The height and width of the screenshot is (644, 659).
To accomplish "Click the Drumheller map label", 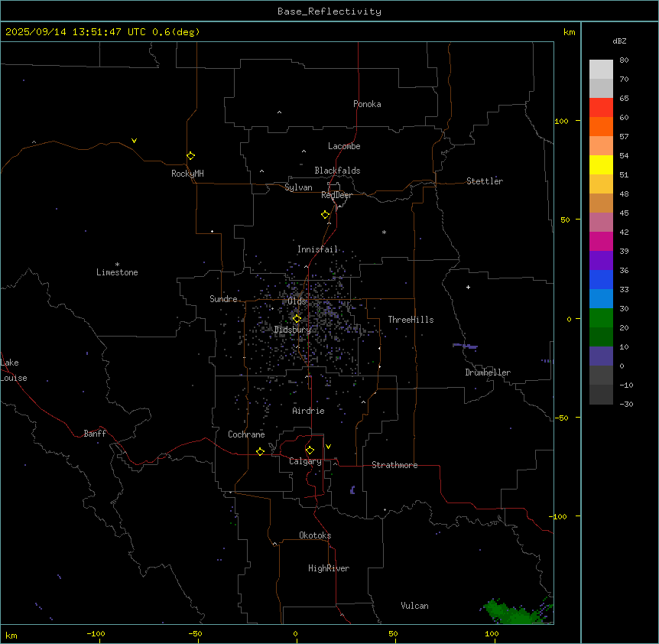I will [488, 372].
